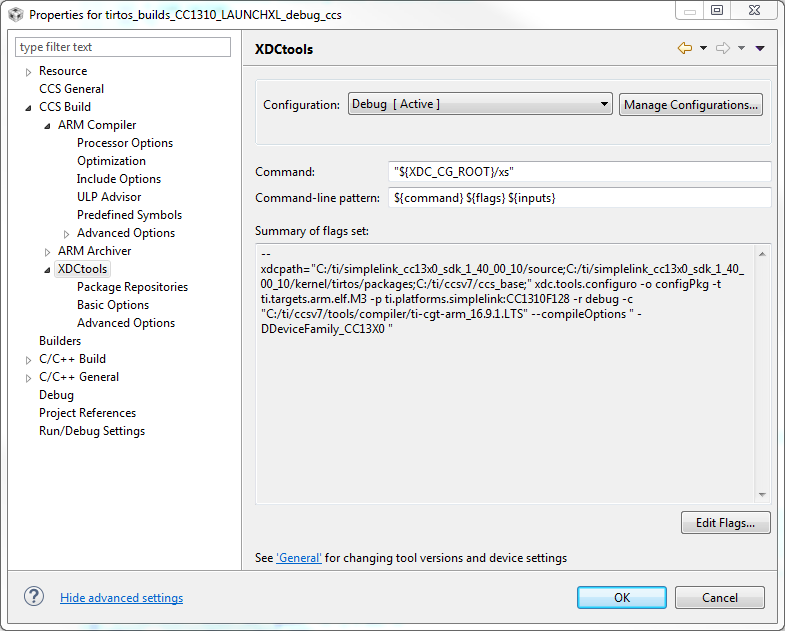Click the back navigation arrow icon

(x=684, y=48)
